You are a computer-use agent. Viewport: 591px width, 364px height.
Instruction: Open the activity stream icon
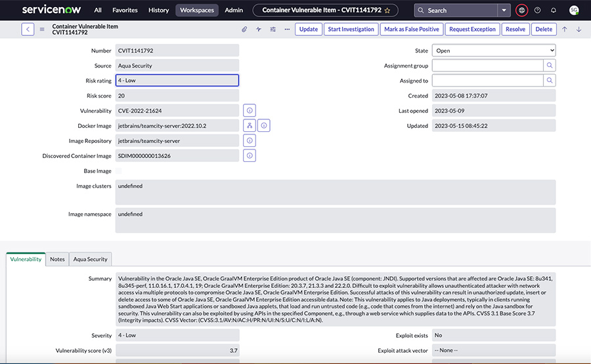[259, 30]
